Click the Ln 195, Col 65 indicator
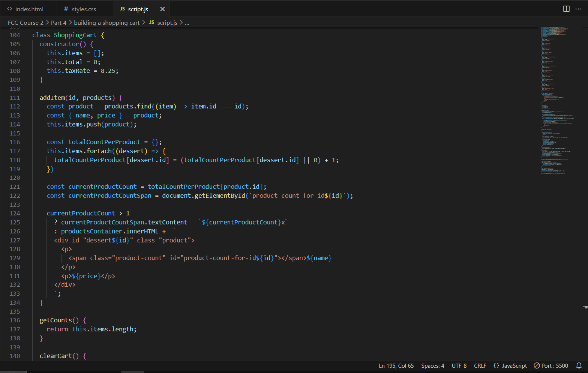The height and width of the screenshot is (373, 588). (396, 365)
